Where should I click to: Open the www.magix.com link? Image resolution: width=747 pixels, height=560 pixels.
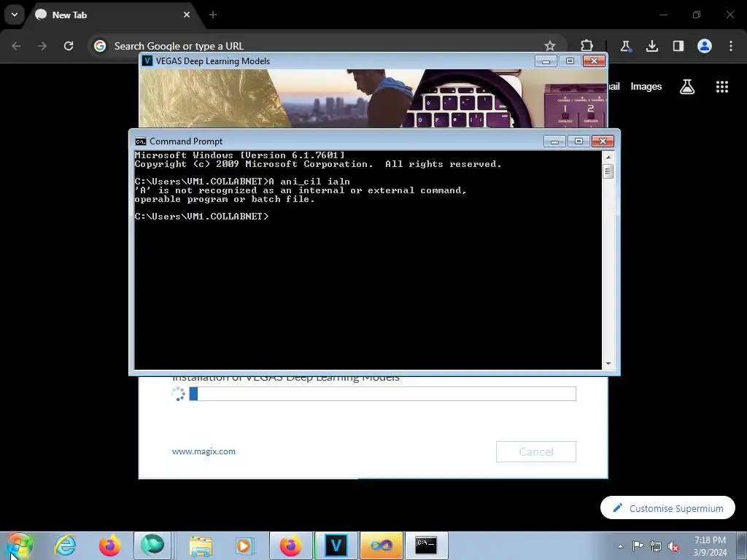(x=204, y=451)
